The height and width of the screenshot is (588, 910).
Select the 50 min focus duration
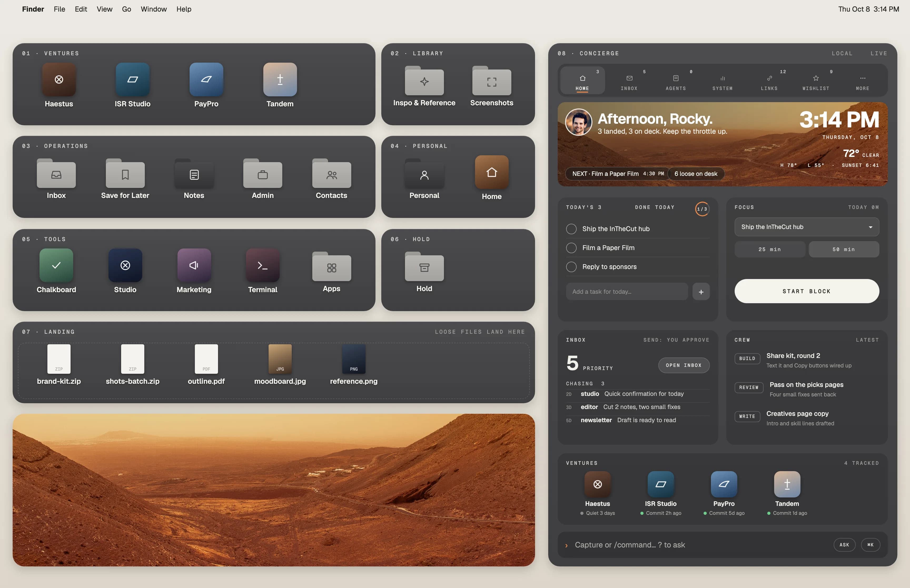[844, 249]
